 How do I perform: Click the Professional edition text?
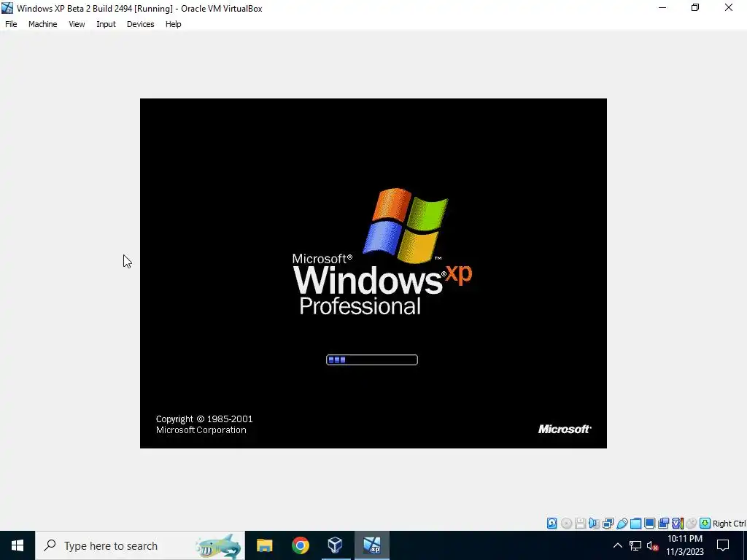tap(360, 306)
